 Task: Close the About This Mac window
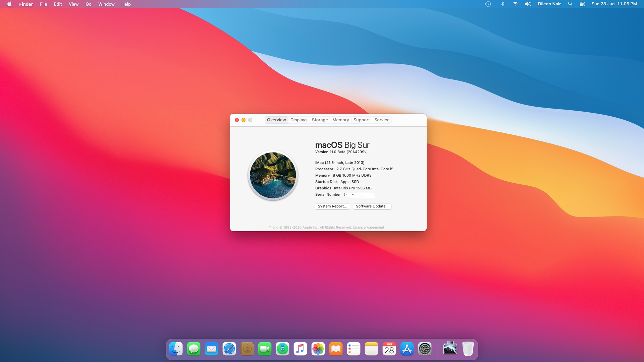coord(237,120)
